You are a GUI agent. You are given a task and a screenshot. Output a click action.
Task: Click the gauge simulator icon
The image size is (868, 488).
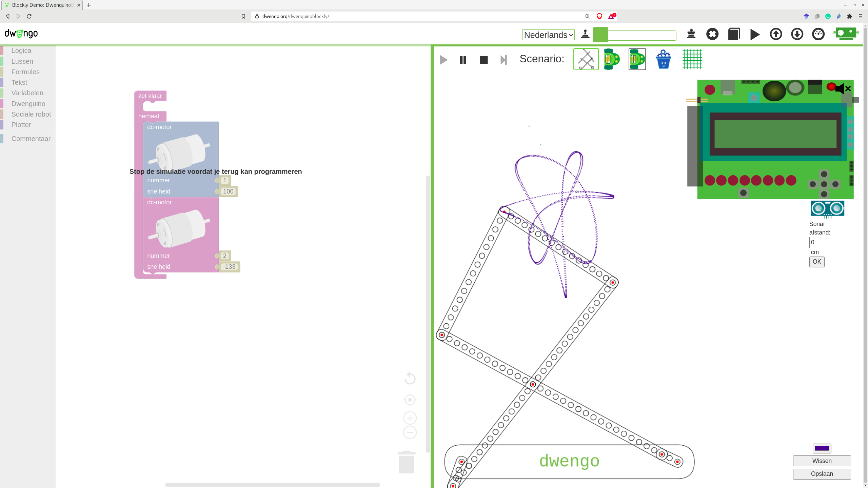pyautogui.click(x=818, y=34)
